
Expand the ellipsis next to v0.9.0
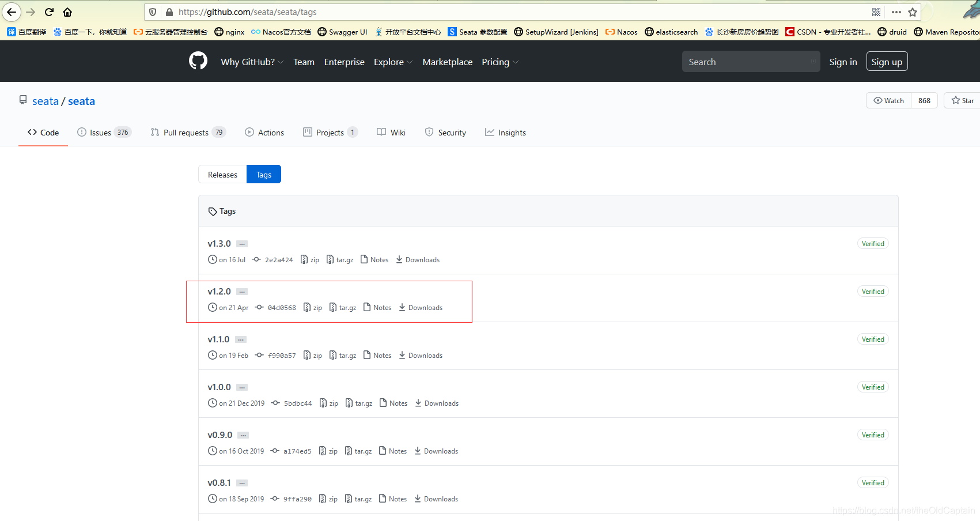pos(244,435)
